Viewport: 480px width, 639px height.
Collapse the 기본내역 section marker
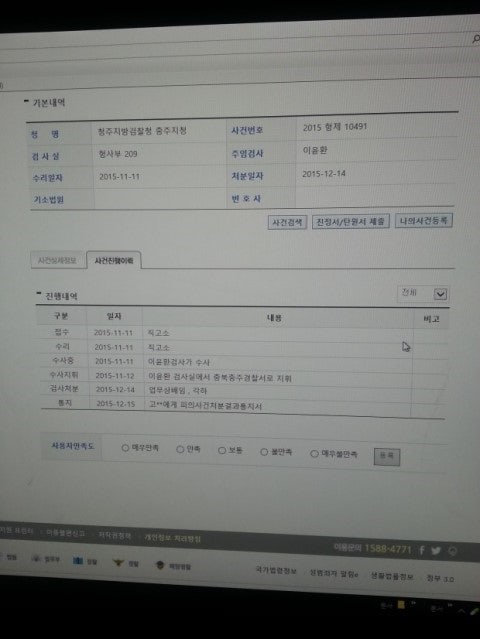click(x=26, y=100)
